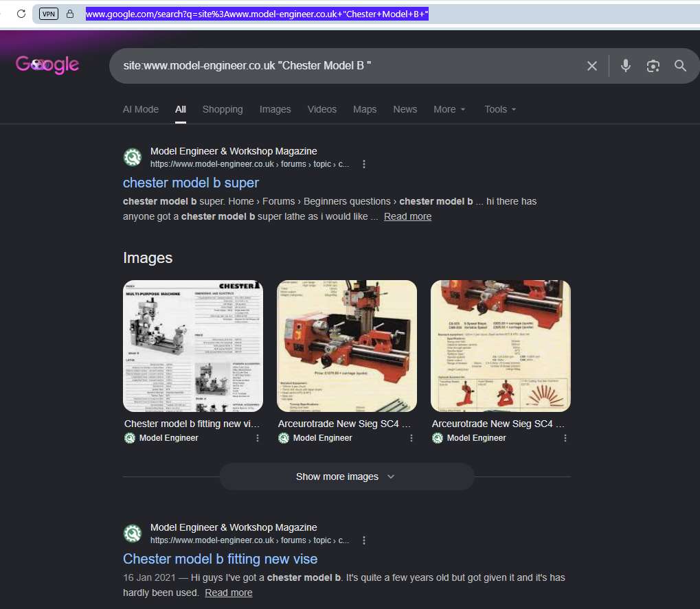The height and width of the screenshot is (609, 700).
Task: Open the VPN badge in address bar
Action: point(49,14)
